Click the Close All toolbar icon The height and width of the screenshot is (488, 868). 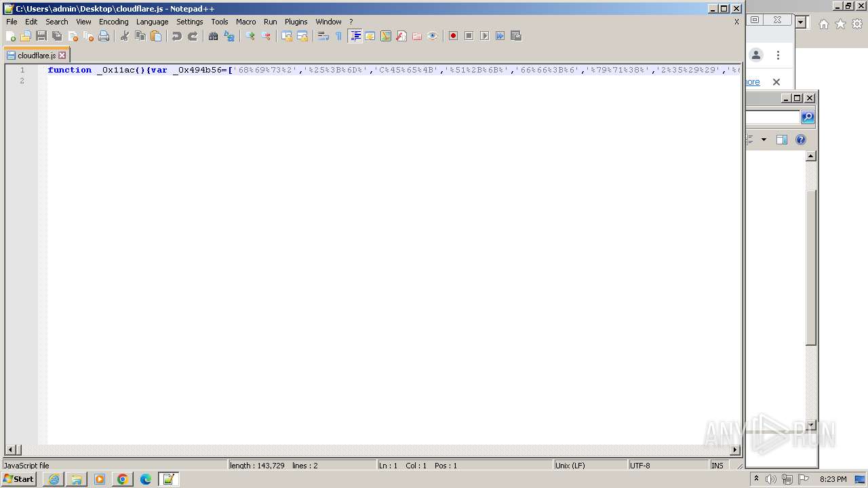coord(88,36)
